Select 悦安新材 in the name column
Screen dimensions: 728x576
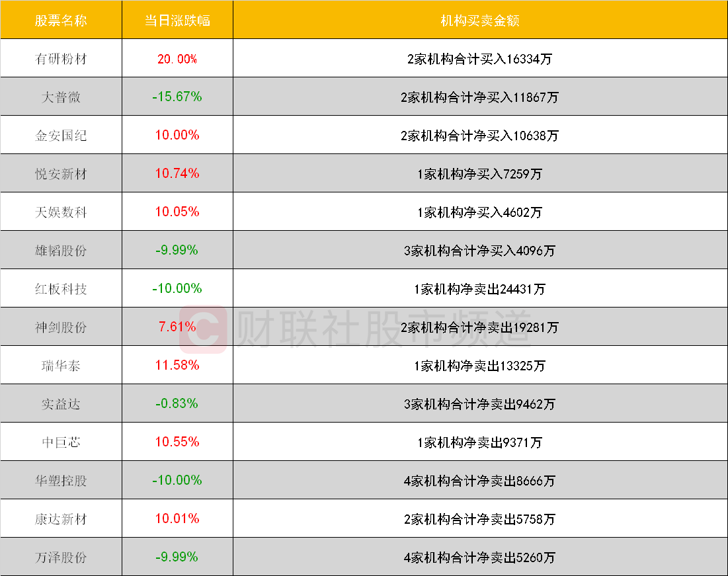(x=61, y=174)
